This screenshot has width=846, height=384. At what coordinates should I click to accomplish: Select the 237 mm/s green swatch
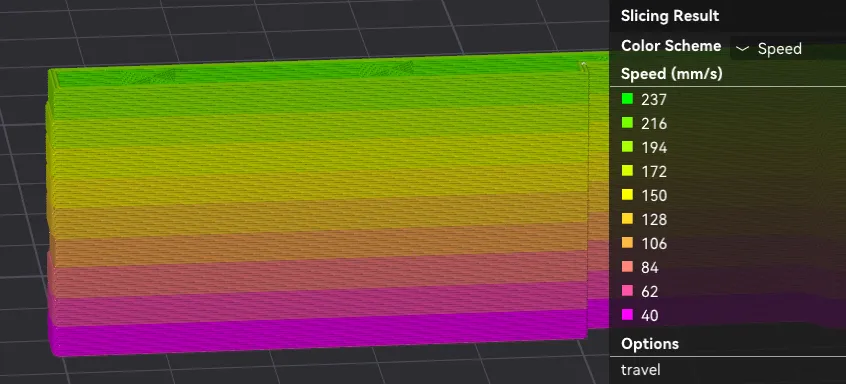(627, 99)
